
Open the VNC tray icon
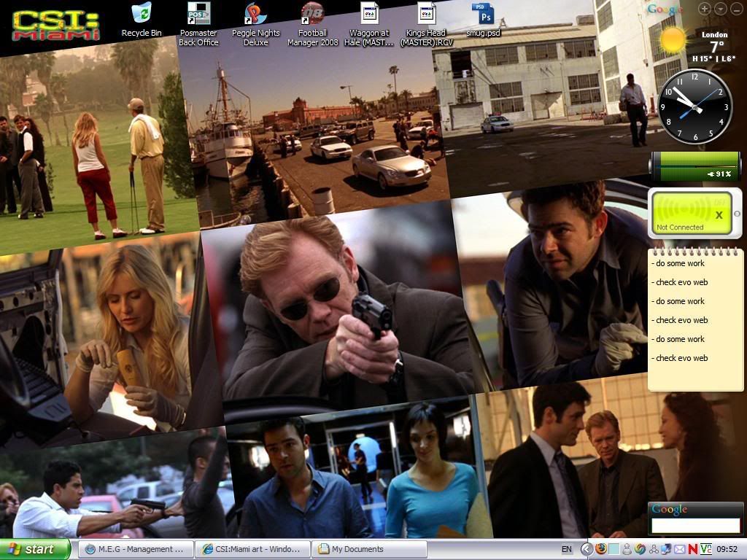tap(706, 549)
